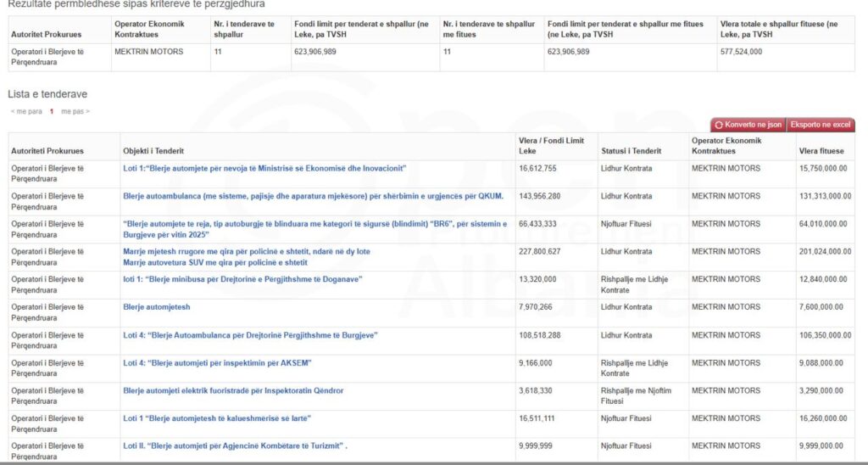Click summary total value 577,524,000

point(741,52)
